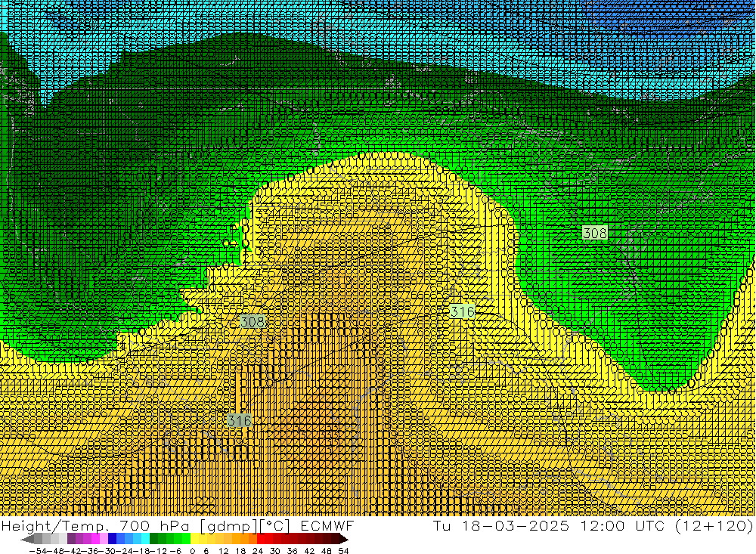Viewport: 756px width, 554px height.
Task: Click the legend number '0'
Action: [192, 551]
